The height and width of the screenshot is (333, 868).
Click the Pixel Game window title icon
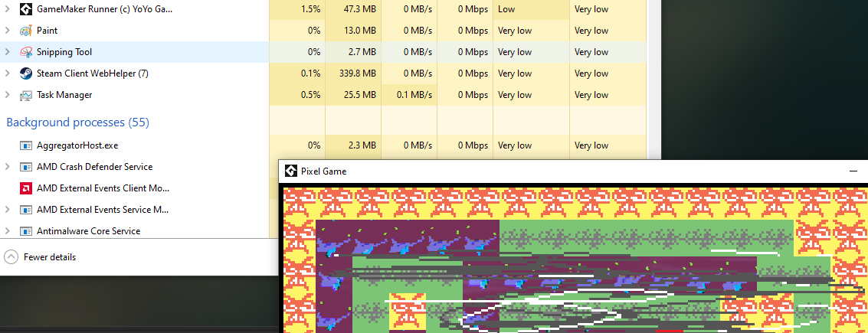click(x=291, y=171)
